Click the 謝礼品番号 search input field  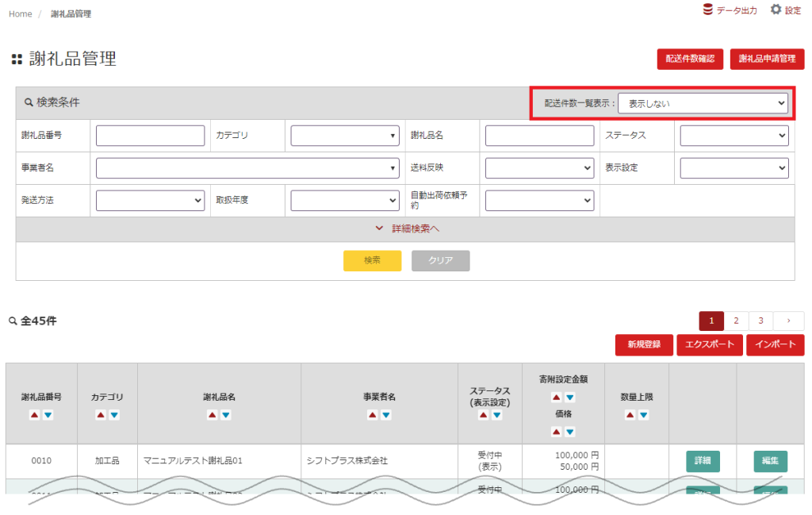pyautogui.click(x=150, y=136)
